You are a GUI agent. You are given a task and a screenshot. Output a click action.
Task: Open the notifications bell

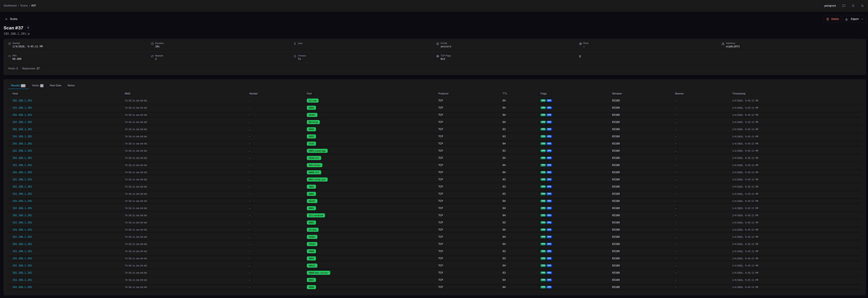[853, 6]
